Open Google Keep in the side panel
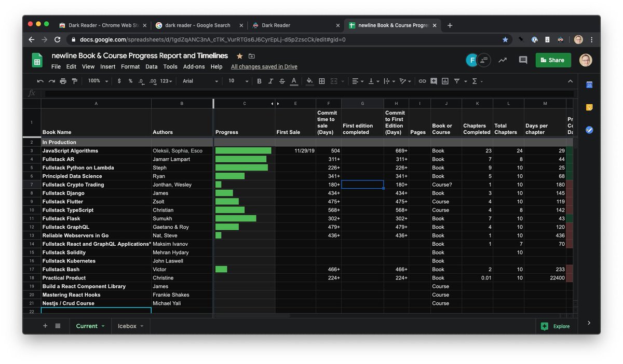The width and height of the screenshot is (623, 364). 589,107
